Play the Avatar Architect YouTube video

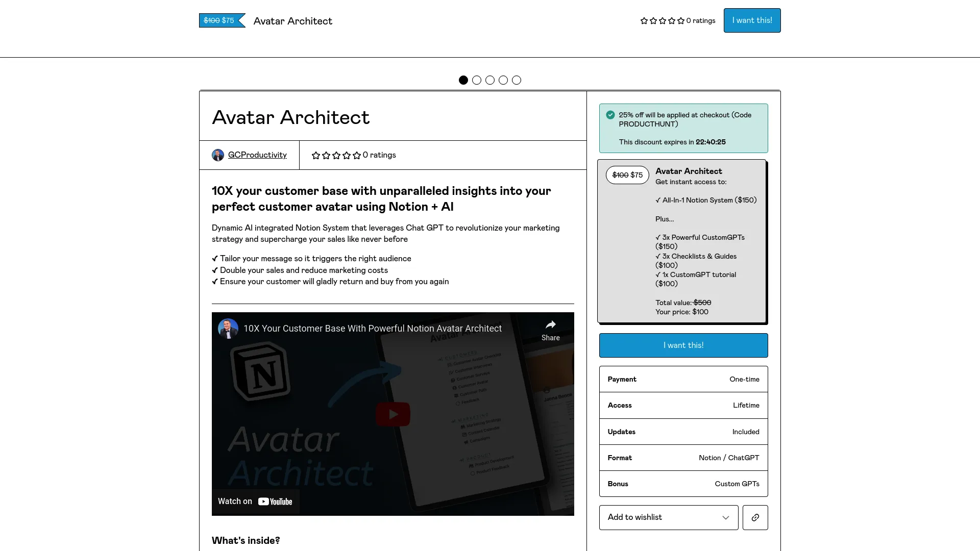point(393,414)
